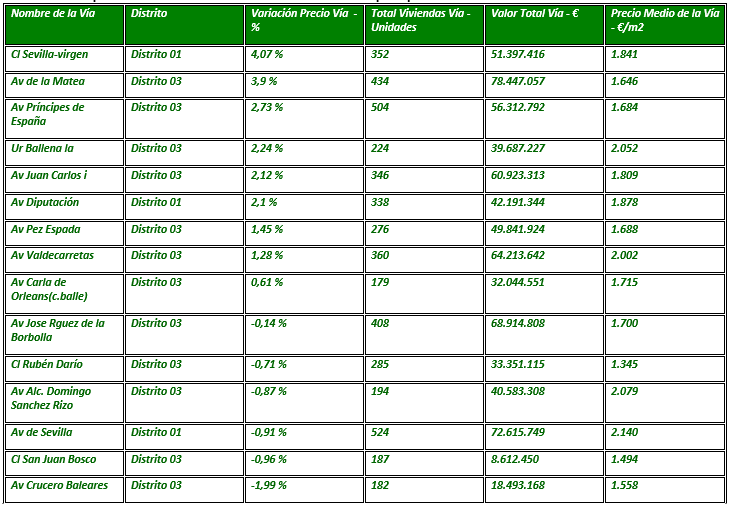Click the 'Av Príncipes de España' cell
Screen dimensions: 731x509
[47, 114]
